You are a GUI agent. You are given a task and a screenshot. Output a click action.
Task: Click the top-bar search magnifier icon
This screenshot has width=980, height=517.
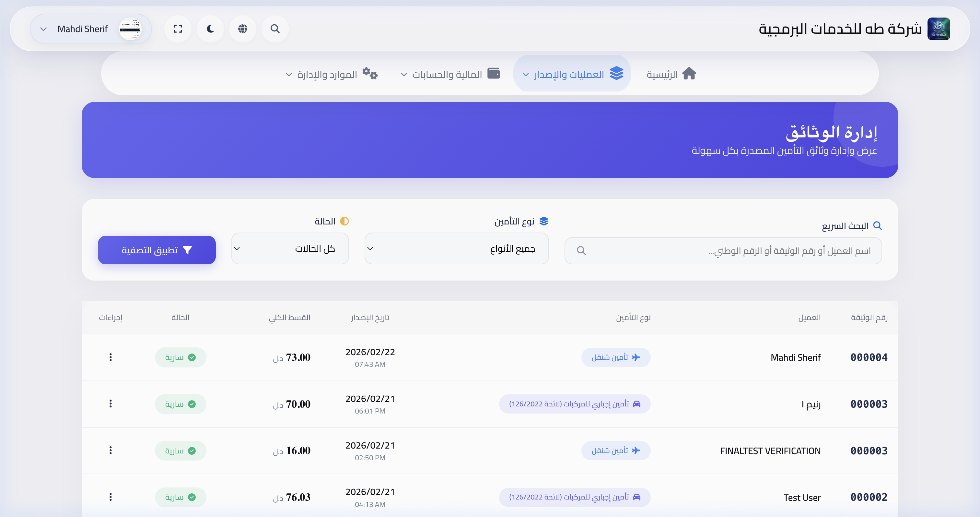point(275,29)
